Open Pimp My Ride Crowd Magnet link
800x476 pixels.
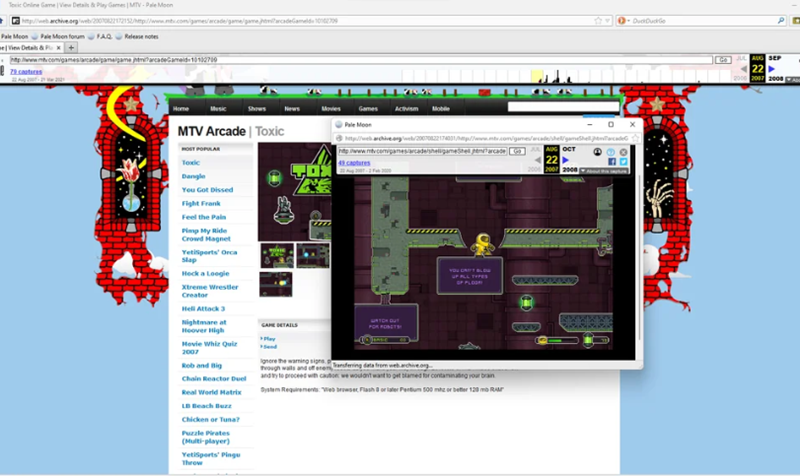coord(206,235)
